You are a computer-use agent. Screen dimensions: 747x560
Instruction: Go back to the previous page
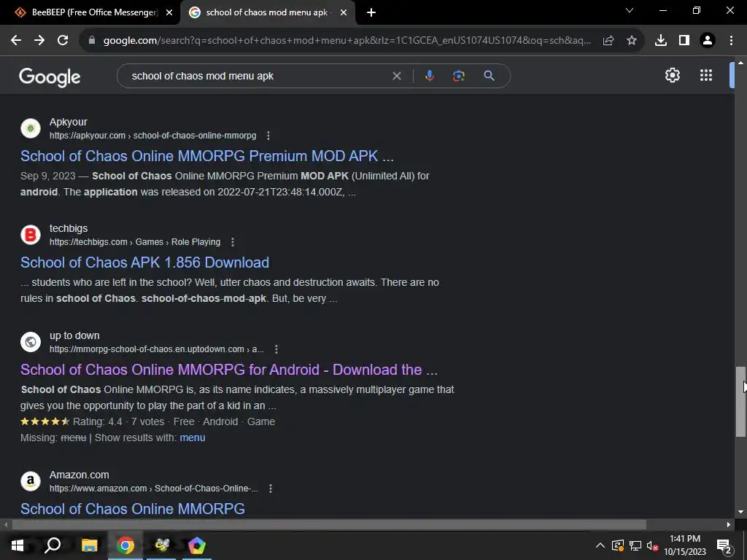16,41
